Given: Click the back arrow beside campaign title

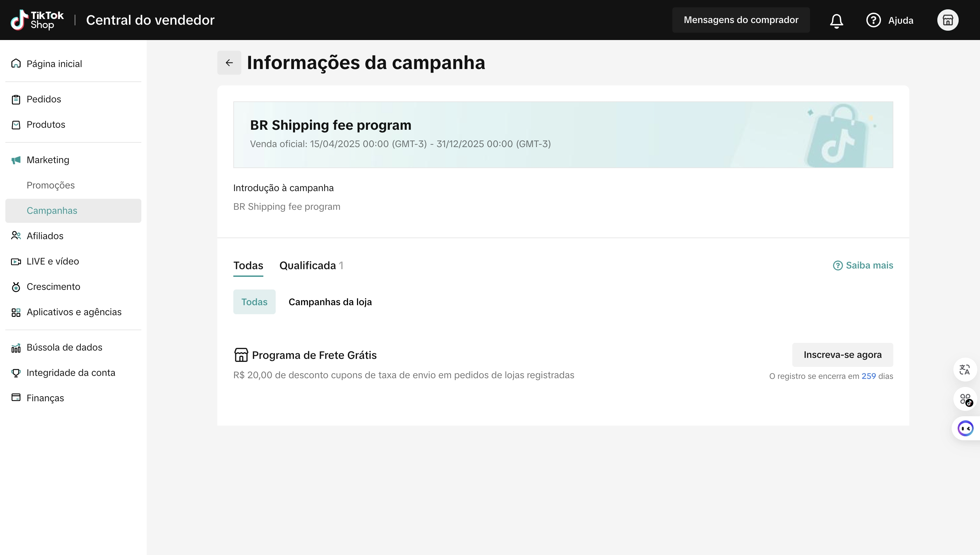Looking at the screenshot, I should click(229, 63).
